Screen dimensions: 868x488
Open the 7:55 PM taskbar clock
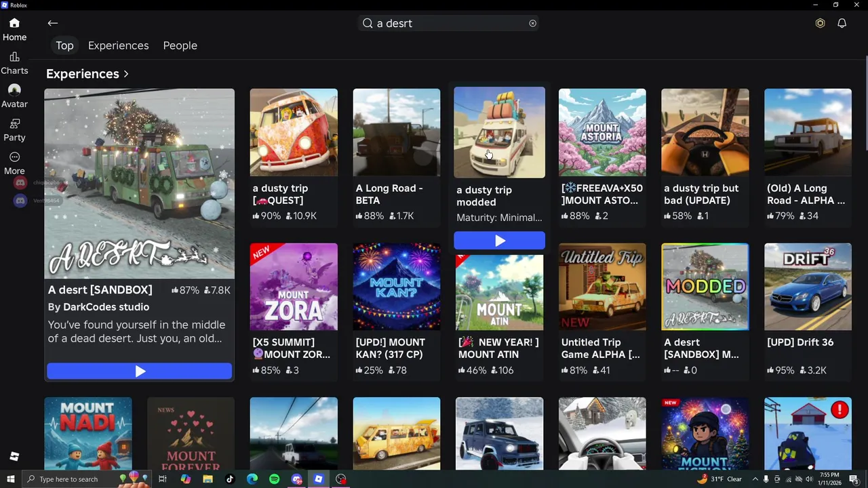[829, 479]
